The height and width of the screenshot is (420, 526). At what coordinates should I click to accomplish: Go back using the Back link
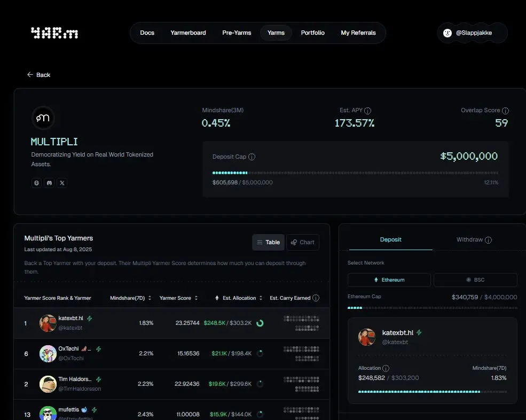[x=38, y=74]
